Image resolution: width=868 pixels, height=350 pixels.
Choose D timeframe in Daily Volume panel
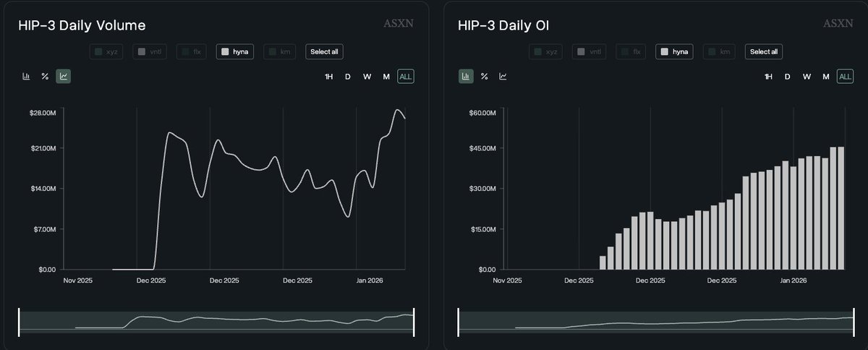348,77
